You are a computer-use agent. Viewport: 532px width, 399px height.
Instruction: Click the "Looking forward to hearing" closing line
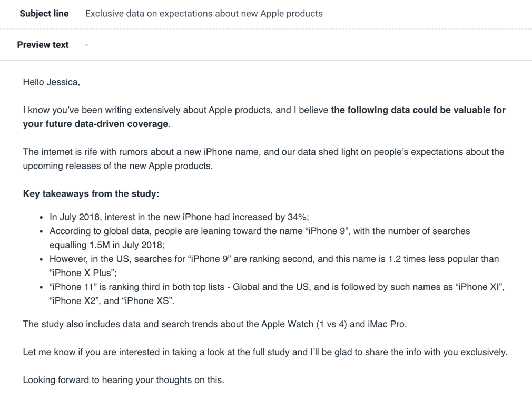coord(123,379)
